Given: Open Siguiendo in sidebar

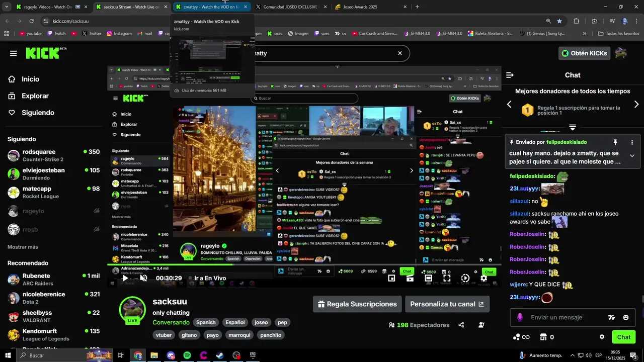Looking at the screenshot, I should (x=38, y=113).
